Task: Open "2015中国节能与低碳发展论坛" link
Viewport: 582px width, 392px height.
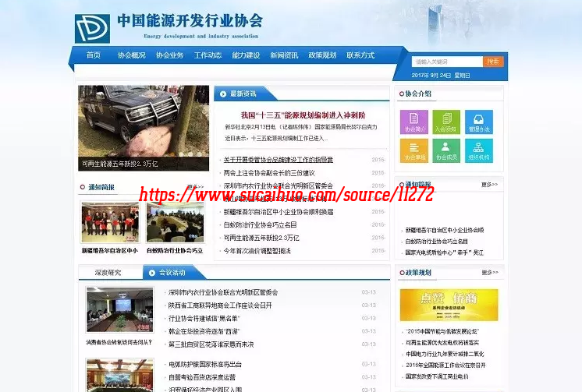Action: pos(442,331)
